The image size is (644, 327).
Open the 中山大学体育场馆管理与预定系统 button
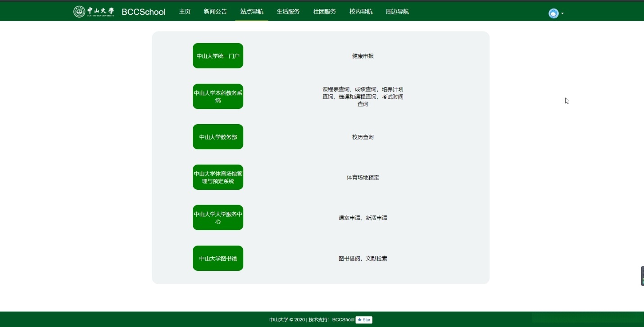(218, 177)
